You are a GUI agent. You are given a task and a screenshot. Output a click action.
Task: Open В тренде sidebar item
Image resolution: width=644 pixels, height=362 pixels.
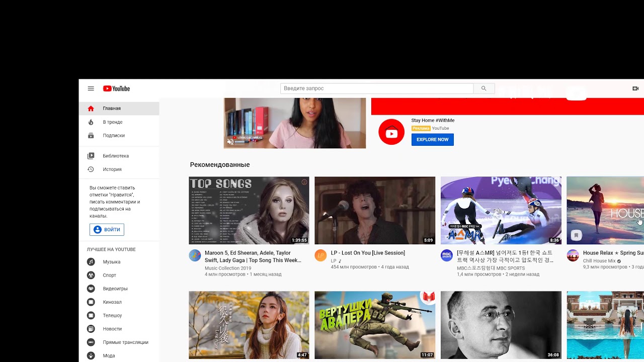pyautogui.click(x=119, y=122)
